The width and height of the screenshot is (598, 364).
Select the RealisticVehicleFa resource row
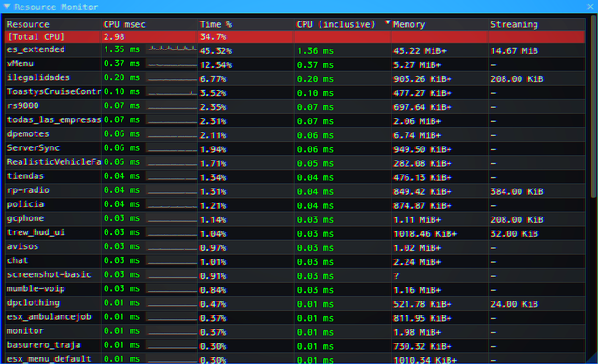coord(295,163)
